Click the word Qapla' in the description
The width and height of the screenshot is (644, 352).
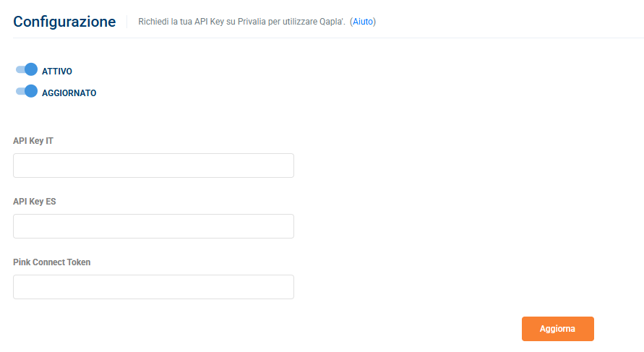pos(332,22)
